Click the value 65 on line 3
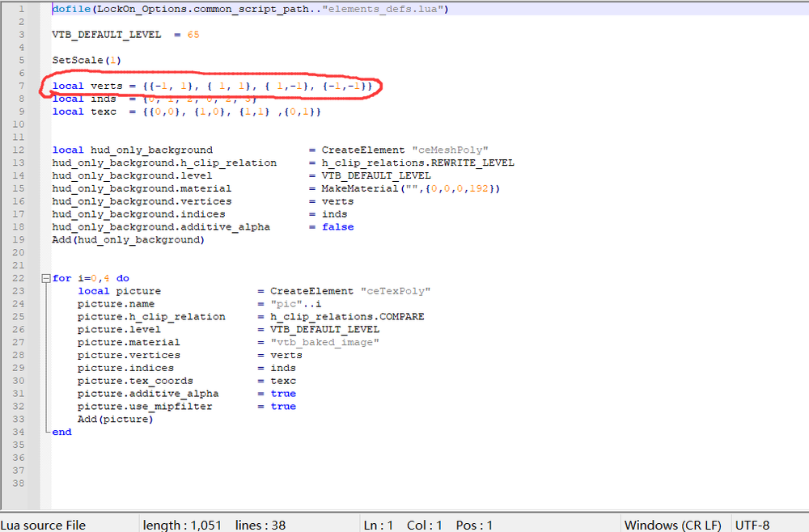This screenshot has height=532, width=809. [193, 35]
